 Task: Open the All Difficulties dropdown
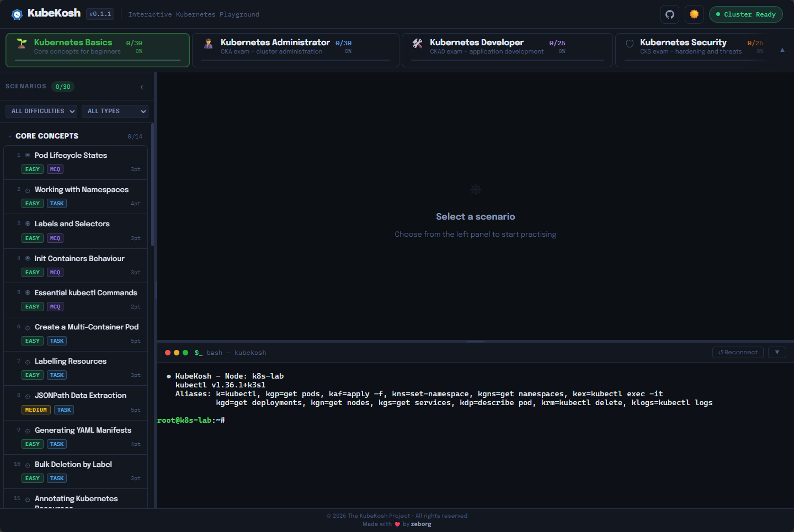tap(41, 111)
